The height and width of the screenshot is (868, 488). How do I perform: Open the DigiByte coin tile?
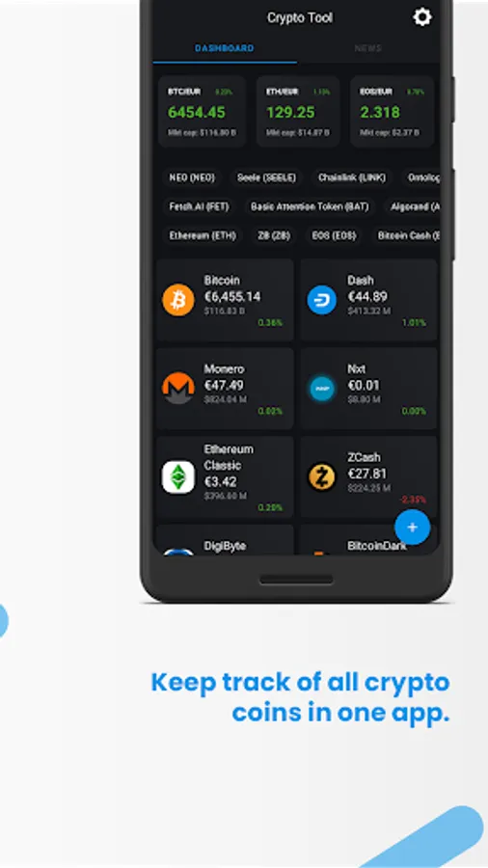tap(225, 540)
